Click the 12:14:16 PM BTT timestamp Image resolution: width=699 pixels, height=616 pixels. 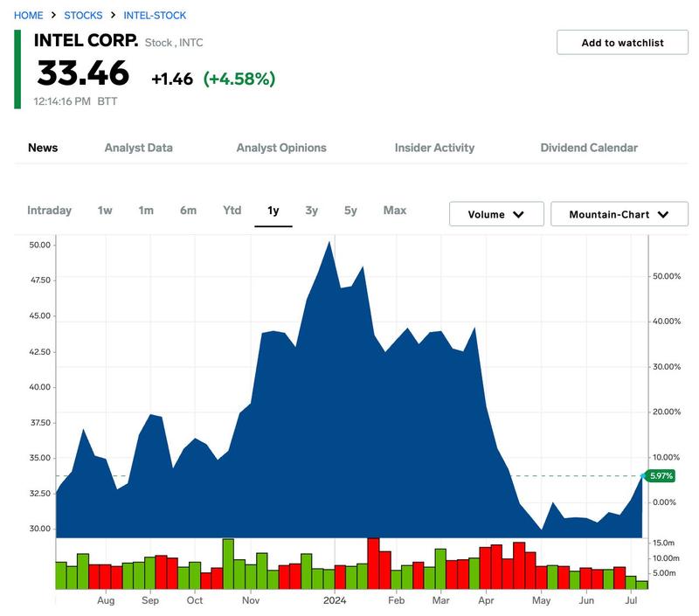[x=75, y=101]
